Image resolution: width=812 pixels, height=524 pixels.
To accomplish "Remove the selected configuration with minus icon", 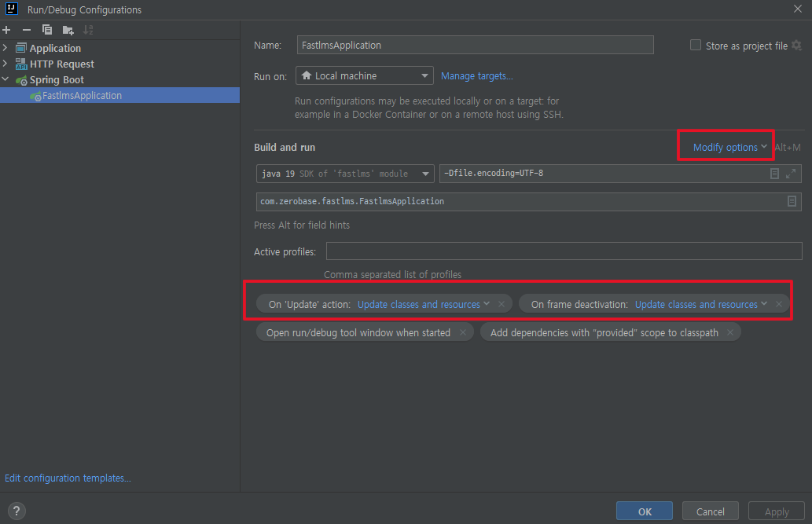I will tap(27, 30).
